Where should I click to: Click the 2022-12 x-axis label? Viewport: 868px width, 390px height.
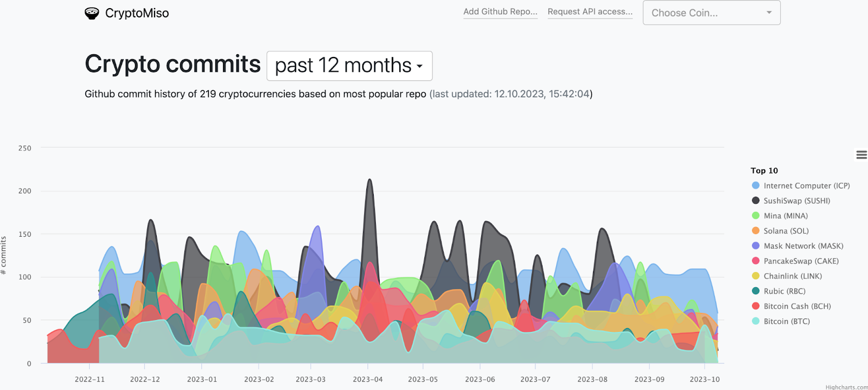[145, 379]
